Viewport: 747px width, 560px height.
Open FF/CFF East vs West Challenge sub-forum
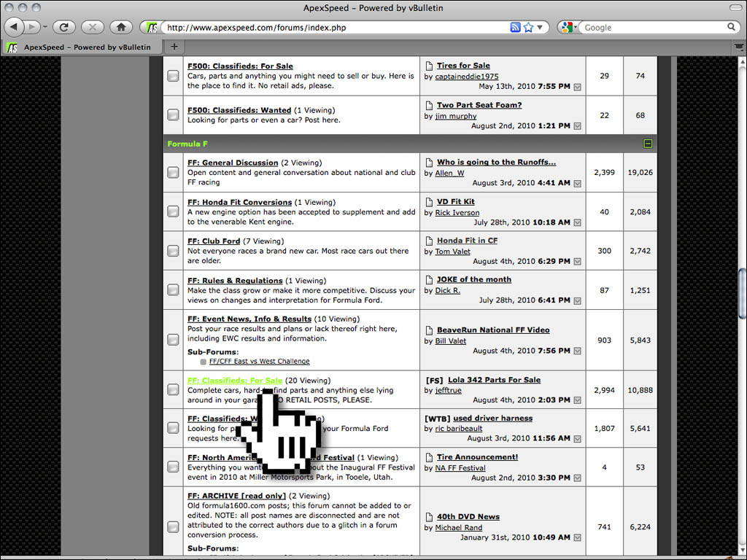(259, 362)
